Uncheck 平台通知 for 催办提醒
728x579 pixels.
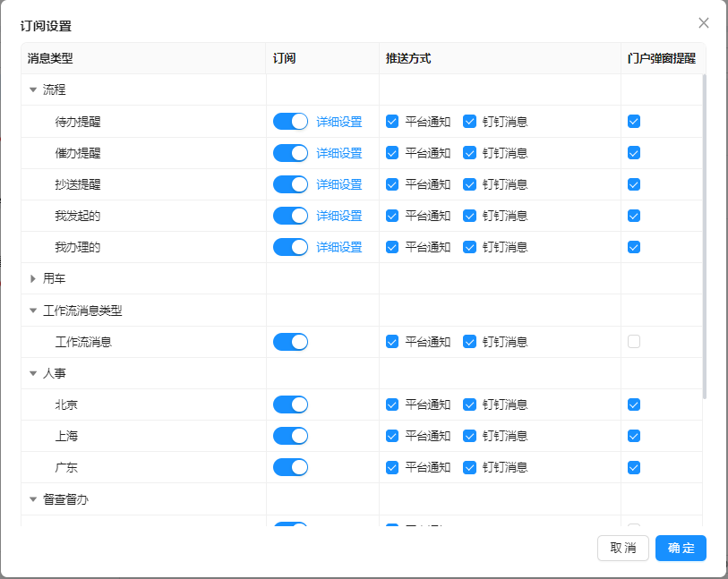point(392,153)
